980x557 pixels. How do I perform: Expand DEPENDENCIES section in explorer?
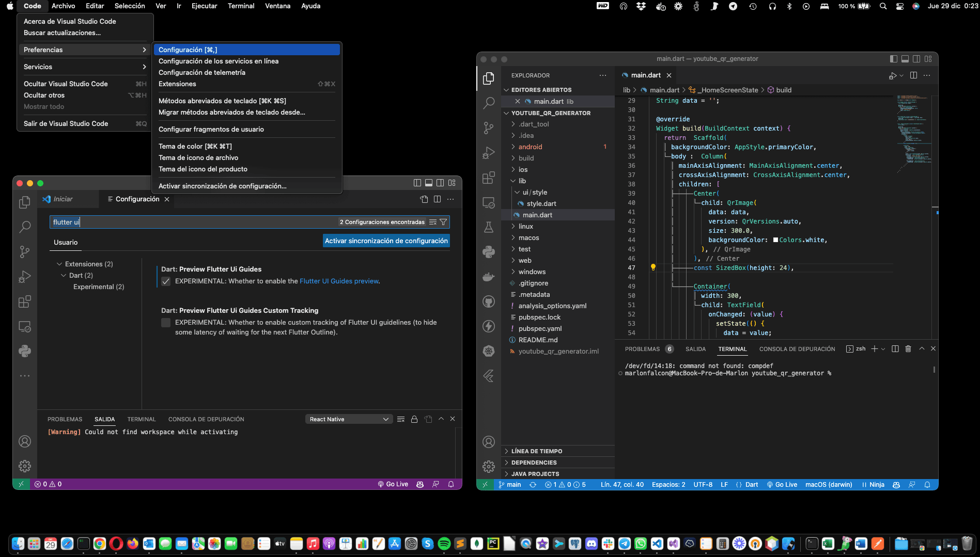coord(534,463)
